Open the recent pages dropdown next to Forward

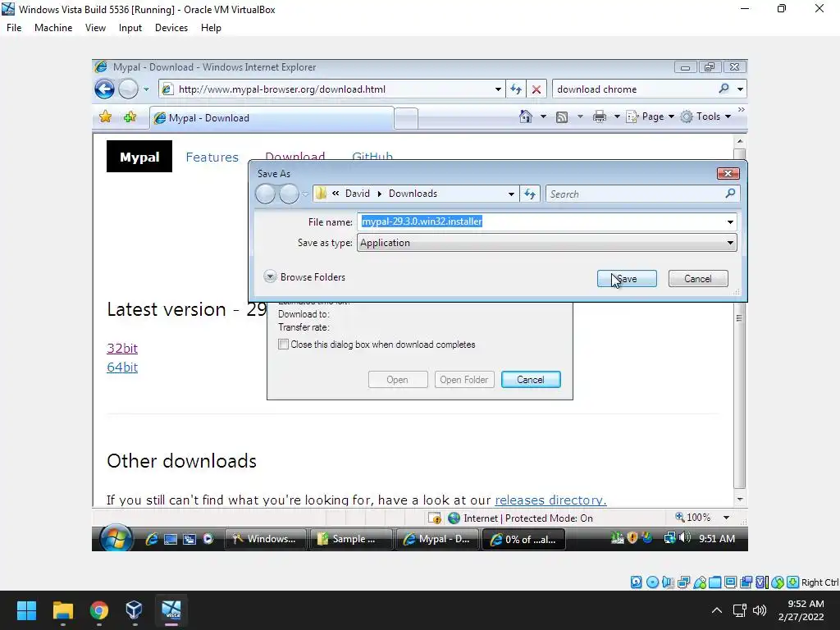point(146,89)
